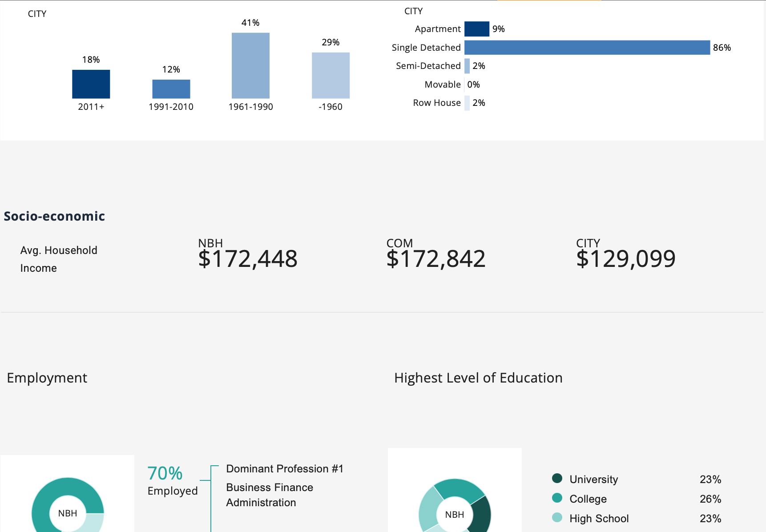Click the CITY average income $129,099
This screenshot has width=766, height=532.
pyautogui.click(x=625, y=258)
